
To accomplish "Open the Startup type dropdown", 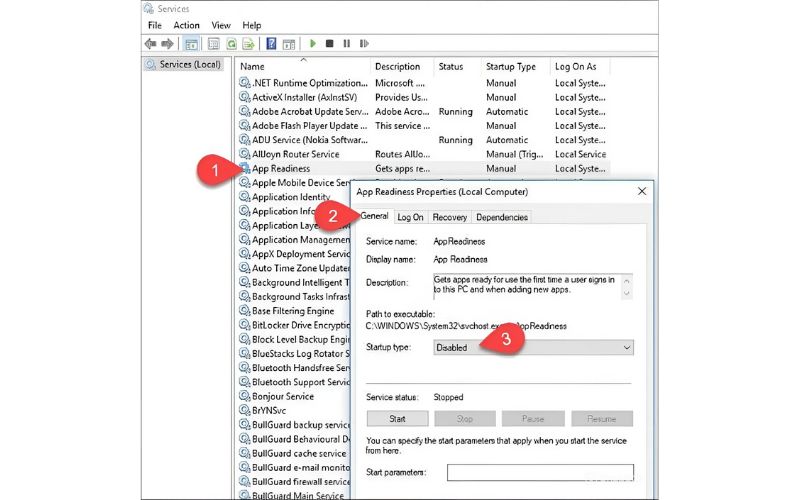I will point(534,348).
